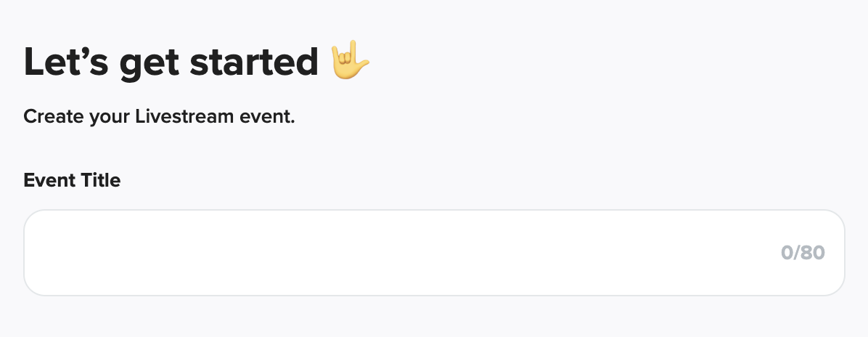The width and height of the screenshot is (868, 337).
Task: Click the "Create your Livestream event." subtitle
Action: pos(159,116)
